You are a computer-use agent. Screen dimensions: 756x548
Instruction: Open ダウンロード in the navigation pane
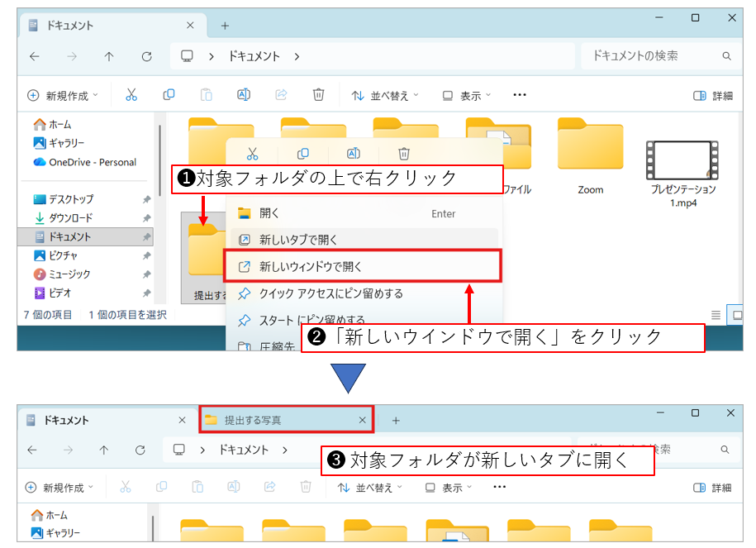69,218
